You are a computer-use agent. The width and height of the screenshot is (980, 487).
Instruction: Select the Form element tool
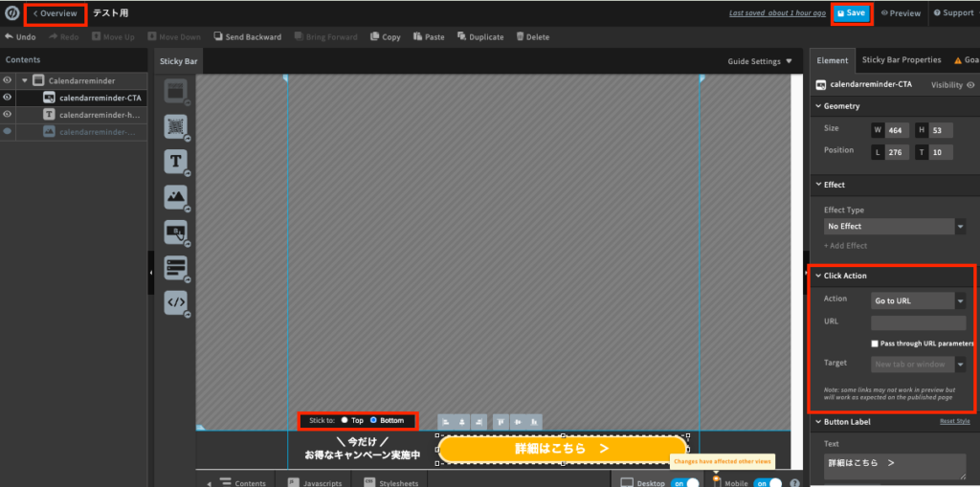pos(175,267)
